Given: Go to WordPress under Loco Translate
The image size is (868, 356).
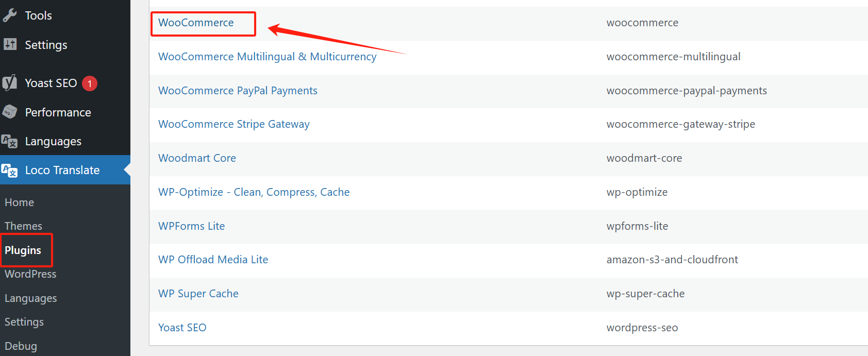Looking at the screenshot, I should tap(30, 274).
